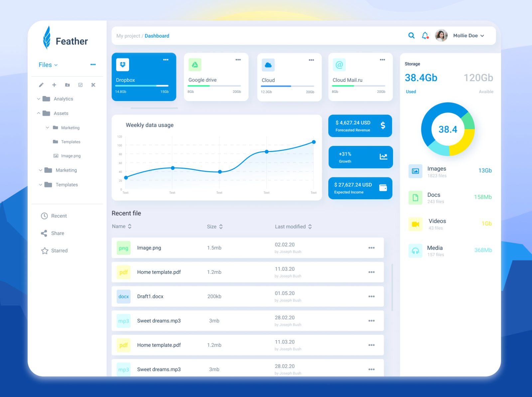Viewport: 532px width, 397px height.
Task: Select the scissors cut tool
Action: click(93, 85)
